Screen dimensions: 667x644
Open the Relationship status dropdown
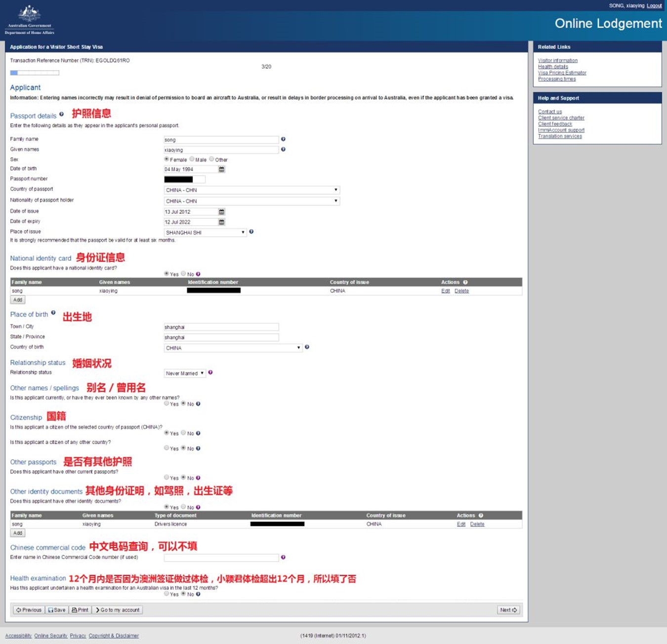[x=185, y=373]
